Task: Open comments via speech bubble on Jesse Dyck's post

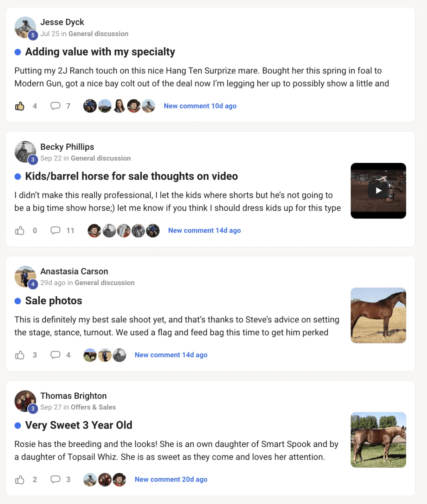Action: pos(56,106)
